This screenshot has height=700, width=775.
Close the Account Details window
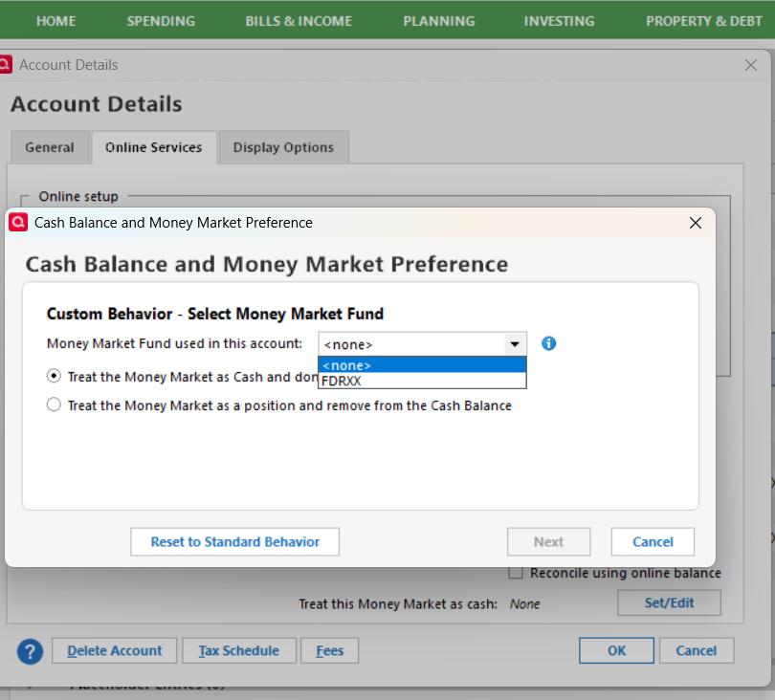point(751,65)
